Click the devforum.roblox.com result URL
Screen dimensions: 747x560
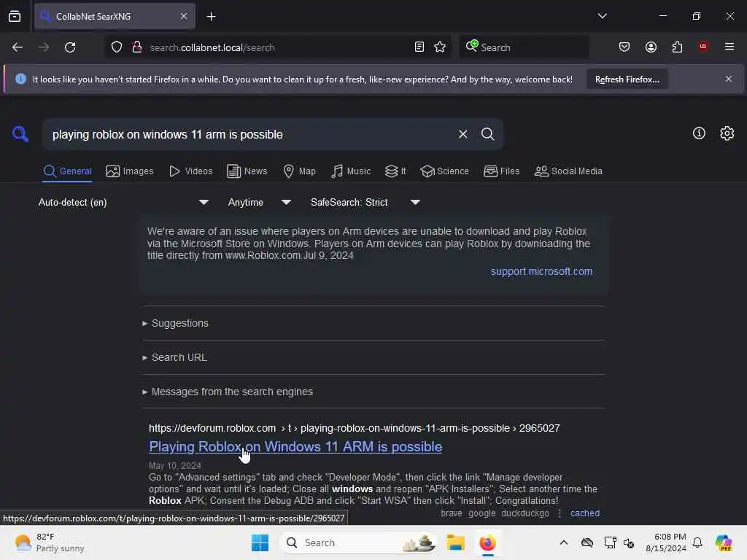coord(354,428)
